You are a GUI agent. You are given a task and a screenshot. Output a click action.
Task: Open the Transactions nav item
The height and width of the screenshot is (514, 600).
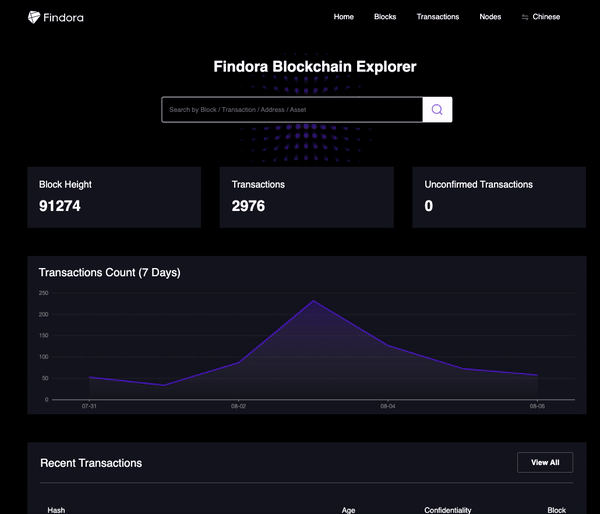(x=438, y=17)
